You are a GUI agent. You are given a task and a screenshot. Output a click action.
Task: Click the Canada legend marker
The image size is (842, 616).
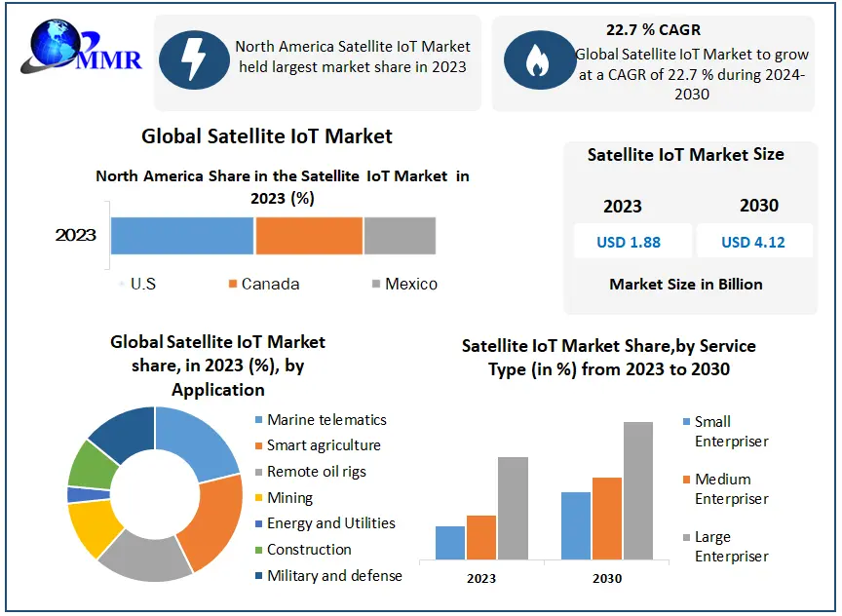[233, 285]
